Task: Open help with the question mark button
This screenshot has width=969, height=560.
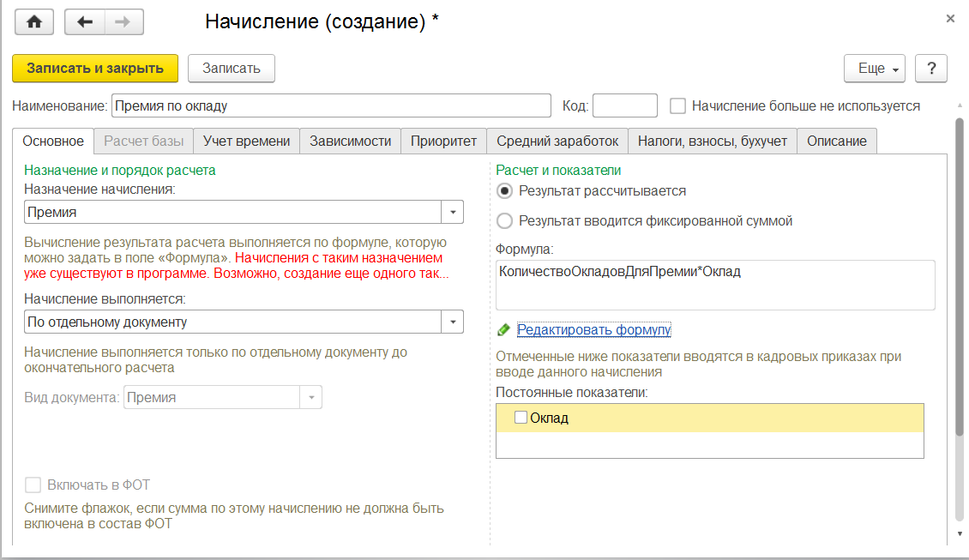Action: click(930, 69)
